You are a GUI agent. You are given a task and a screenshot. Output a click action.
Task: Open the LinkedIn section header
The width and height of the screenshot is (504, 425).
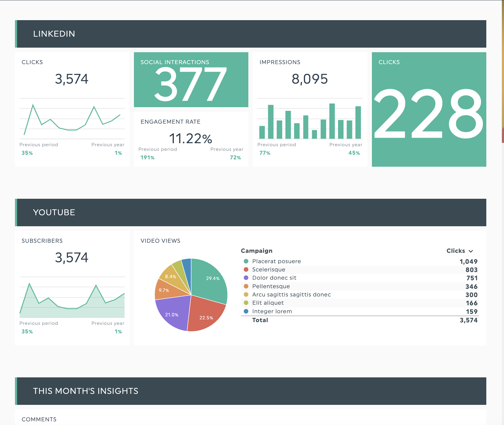tap(250, 34)
